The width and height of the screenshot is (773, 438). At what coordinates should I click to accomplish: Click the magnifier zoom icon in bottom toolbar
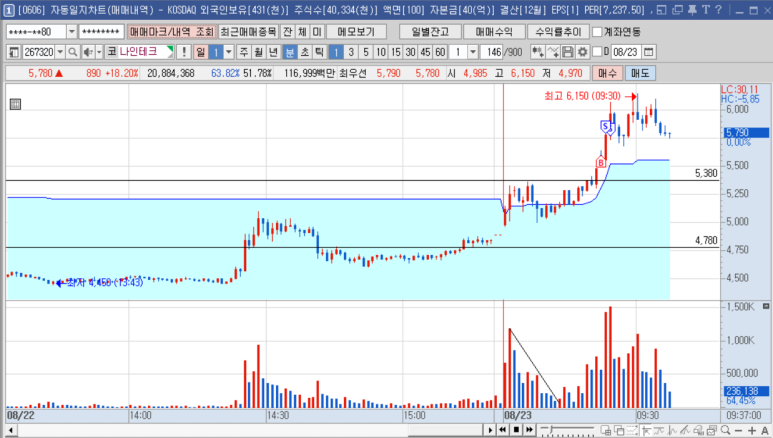click(725, 430)
